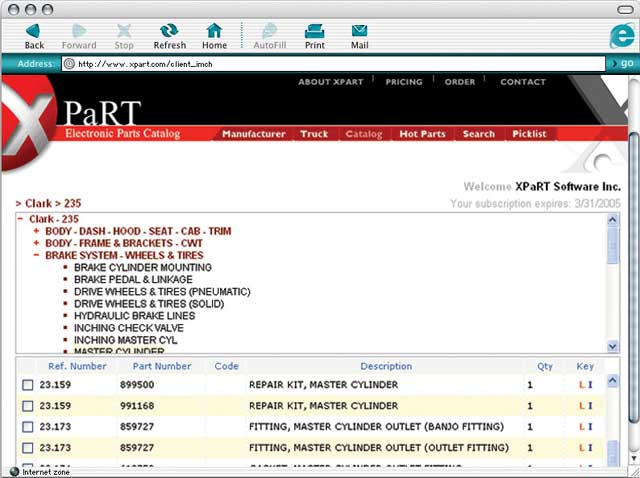Expand BODY - FRAME & BRACKETS - CWT node
Image resolution: width=640 pixels, height=478 pixels.
click(x=36, y=243)
